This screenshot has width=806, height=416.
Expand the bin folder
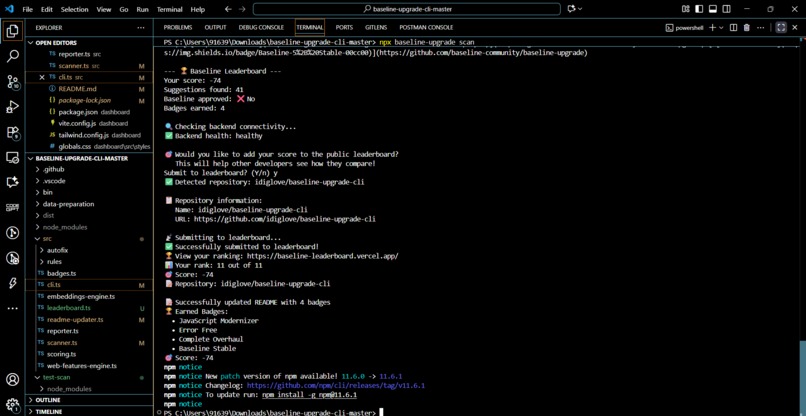click(x=38, y=192)
